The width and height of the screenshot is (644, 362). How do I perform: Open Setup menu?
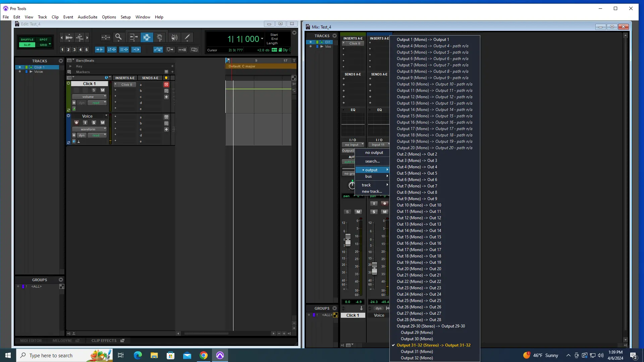pyautogui.click(x=126, y=17)
